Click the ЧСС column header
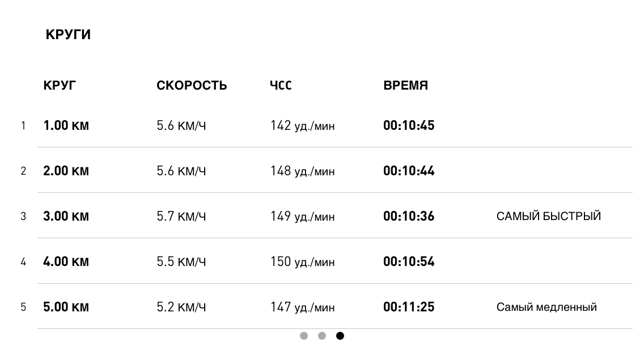The width and height of the screenshot is (644, 363). pyautogui.click(x=281, y=86)
